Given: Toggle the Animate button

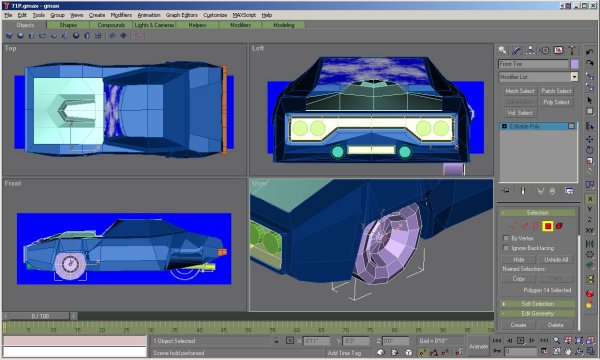Looking at the screenshot, I should point(478,346).
